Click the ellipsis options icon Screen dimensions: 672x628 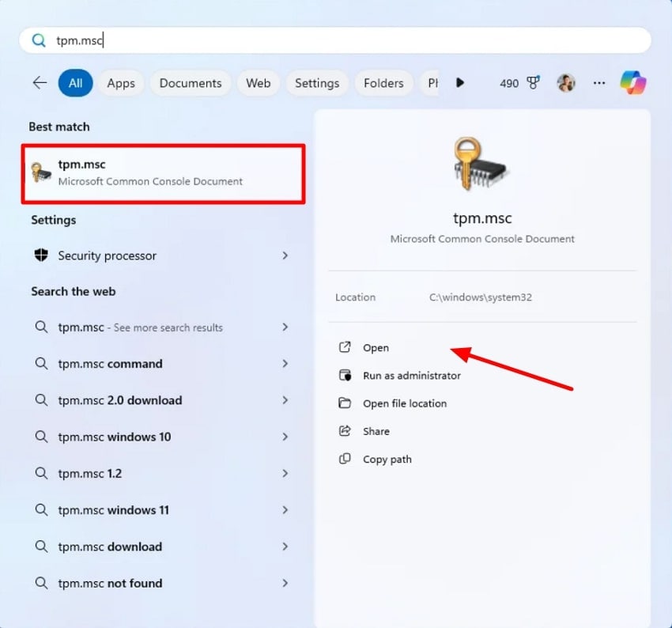pos(598,83)
